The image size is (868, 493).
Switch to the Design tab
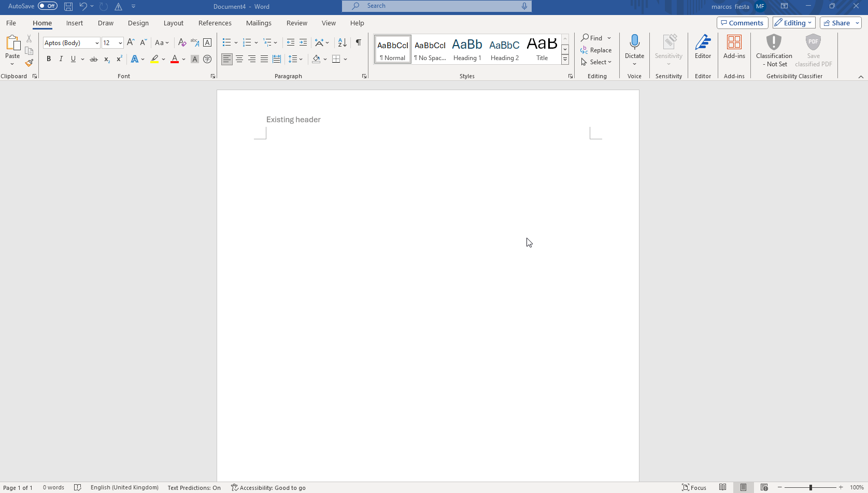[x=138, y=23]
